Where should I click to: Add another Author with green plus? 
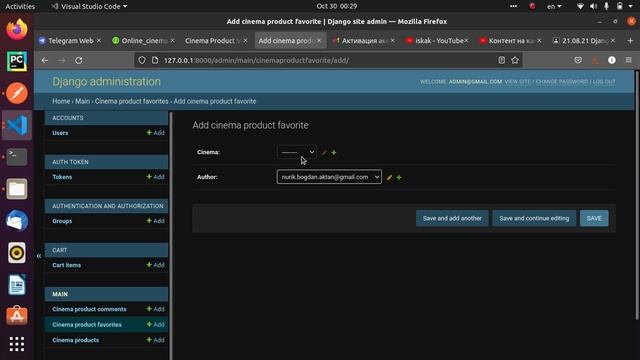click(399, 178)
